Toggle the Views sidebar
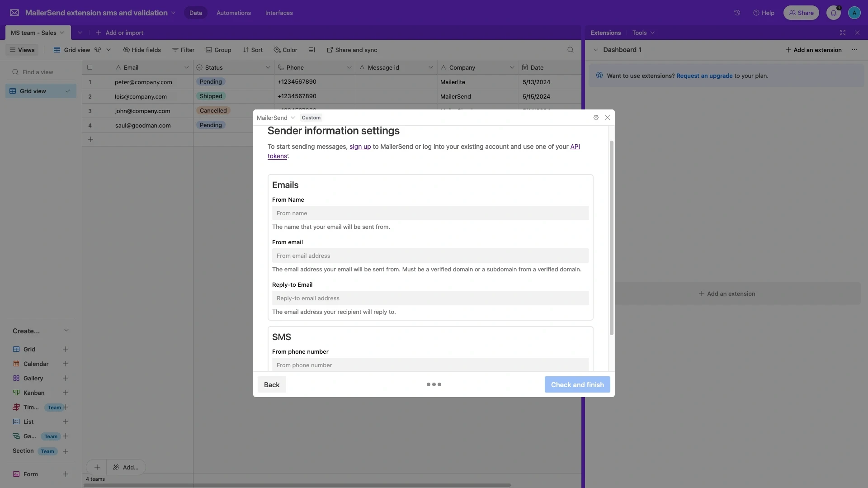This screenshot has height=488, width=868. 22,50
